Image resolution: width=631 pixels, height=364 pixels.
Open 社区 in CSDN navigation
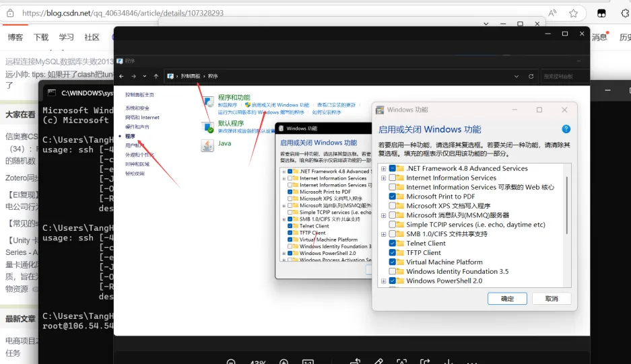(x=92, y=38)
